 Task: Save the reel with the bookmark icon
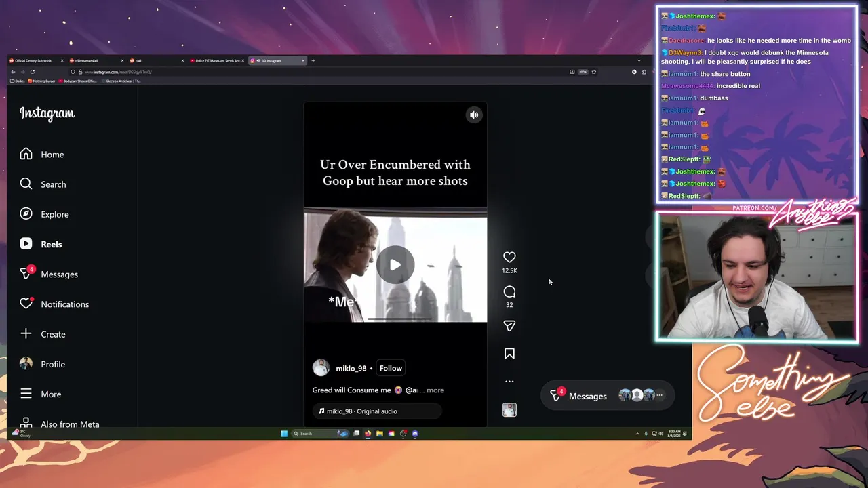point(509,354)
